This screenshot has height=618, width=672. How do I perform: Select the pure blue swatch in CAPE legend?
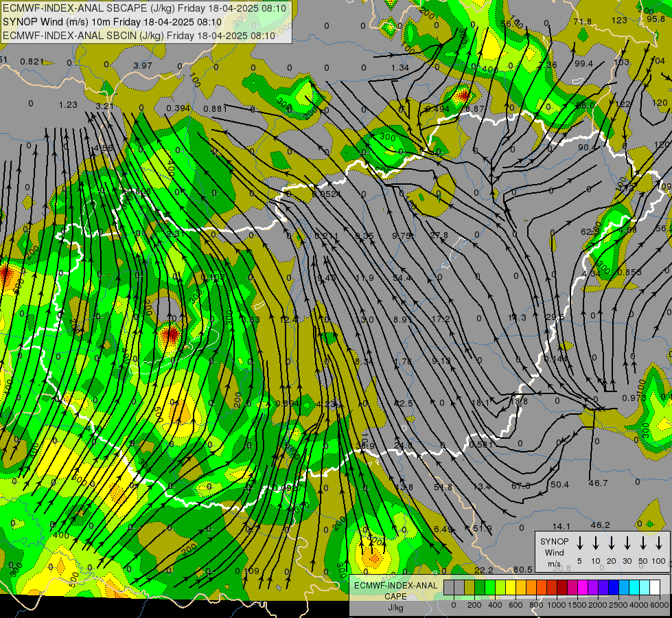[x=613, y=587]
